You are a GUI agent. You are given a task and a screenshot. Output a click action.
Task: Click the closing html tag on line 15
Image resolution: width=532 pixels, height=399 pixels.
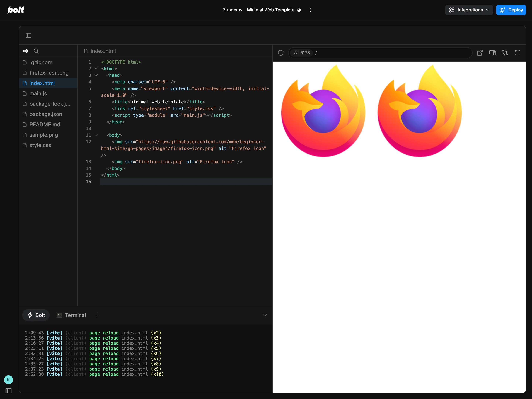tap(110, 175)
